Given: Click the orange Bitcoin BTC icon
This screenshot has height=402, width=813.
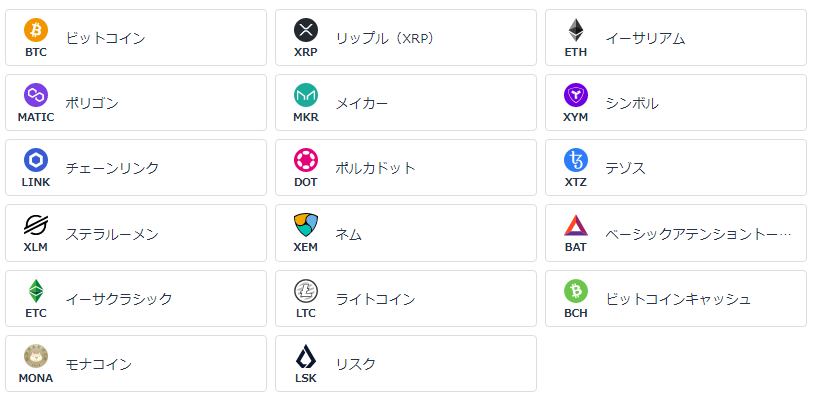Looking at the screenshot, I should click(36, 30).
